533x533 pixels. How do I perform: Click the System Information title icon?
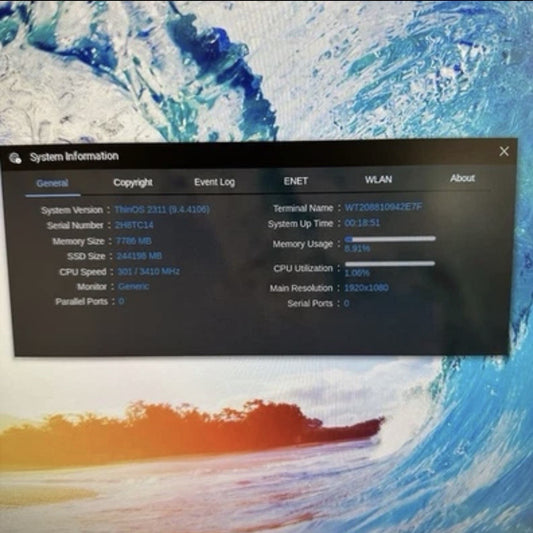tap(15, 158)
